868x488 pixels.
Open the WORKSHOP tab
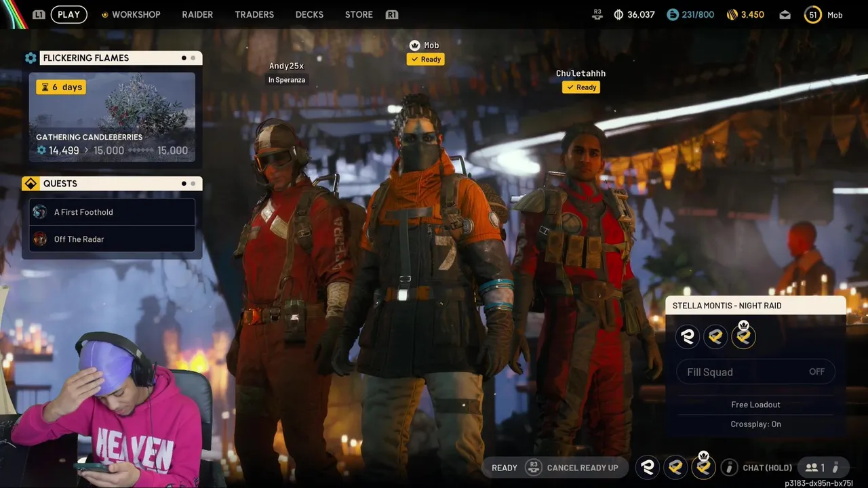[x=136, y=14]
